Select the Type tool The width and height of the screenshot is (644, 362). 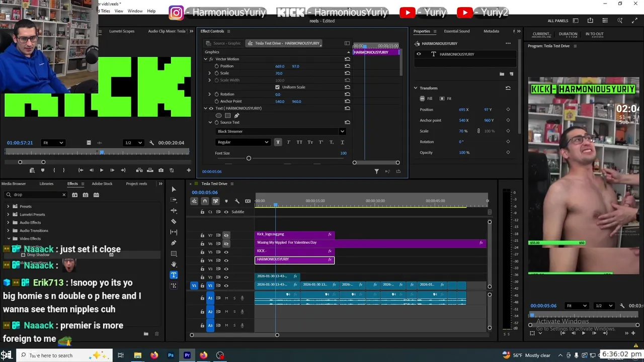click(x=174, y=275)
